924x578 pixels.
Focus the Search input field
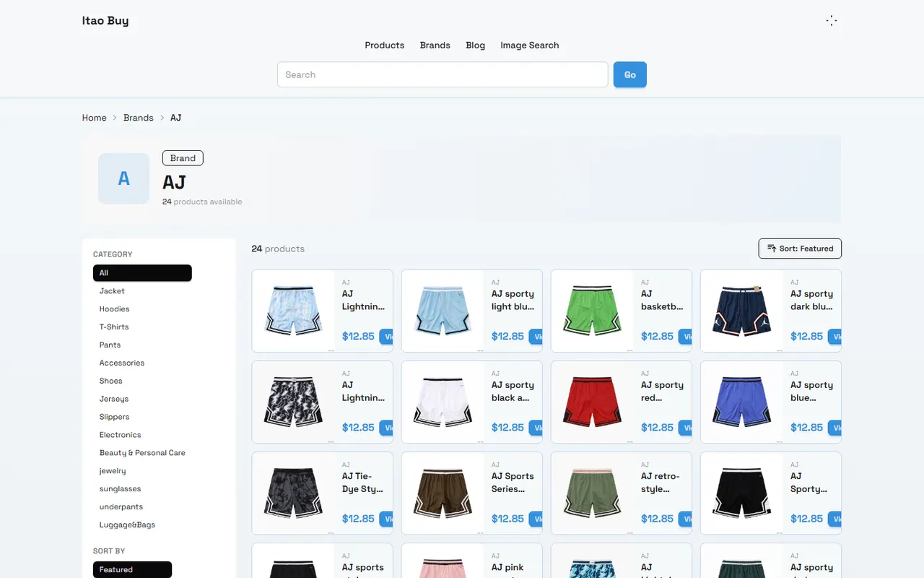[x=443, y=74]
